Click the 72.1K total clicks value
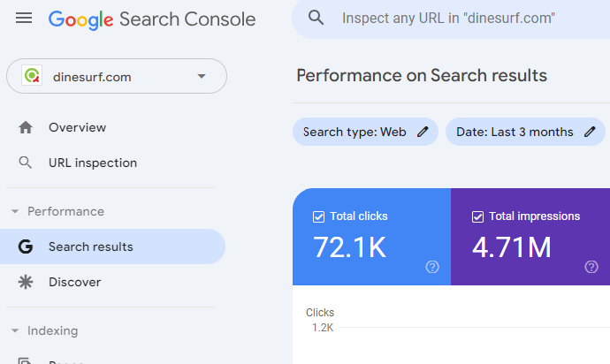 (349, 247)
